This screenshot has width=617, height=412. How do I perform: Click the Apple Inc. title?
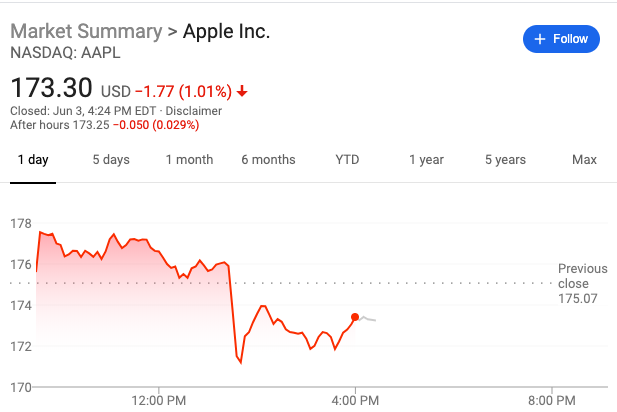[227, 31]
